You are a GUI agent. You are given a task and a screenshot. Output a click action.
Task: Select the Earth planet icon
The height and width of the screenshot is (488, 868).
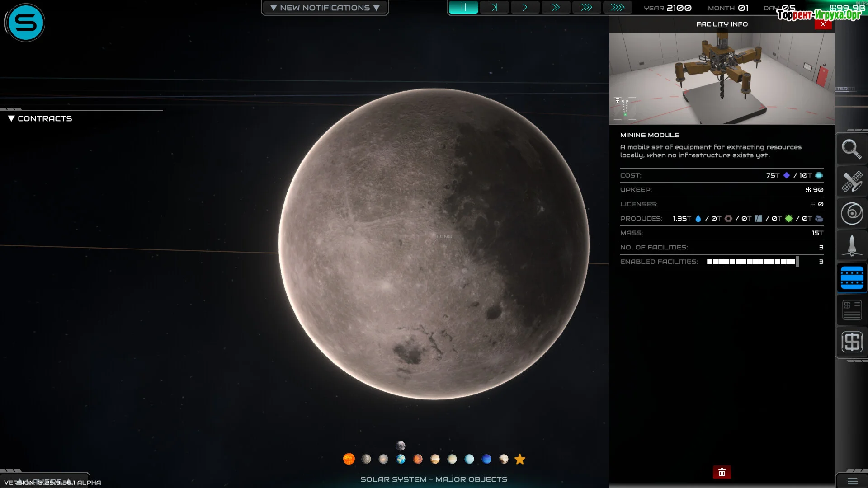pyautogui.click(x=401, y=459)
